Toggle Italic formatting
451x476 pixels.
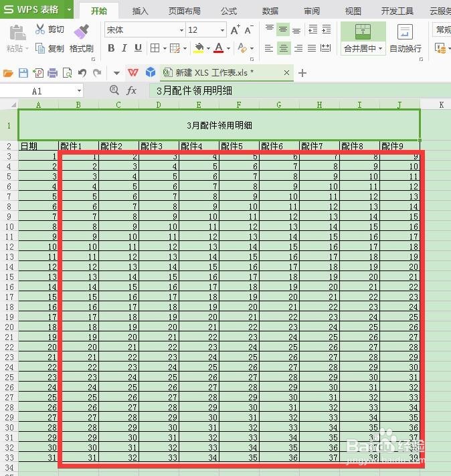[124, 48]
